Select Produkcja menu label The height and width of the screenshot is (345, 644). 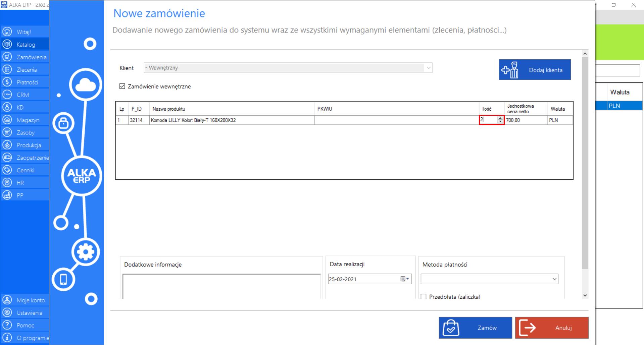(29, 145)
